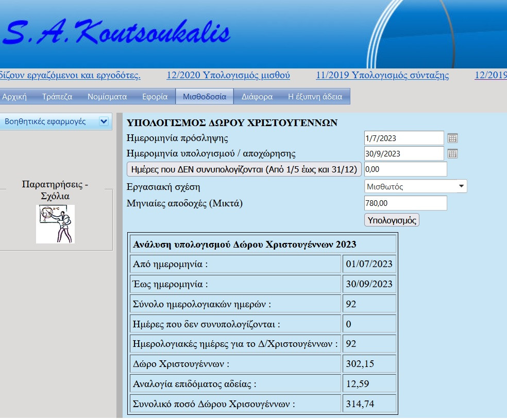
Task: Focus the Μηνιαίες αποδοχές (Μικτά) amount field
Action: [x=405, y=203]
